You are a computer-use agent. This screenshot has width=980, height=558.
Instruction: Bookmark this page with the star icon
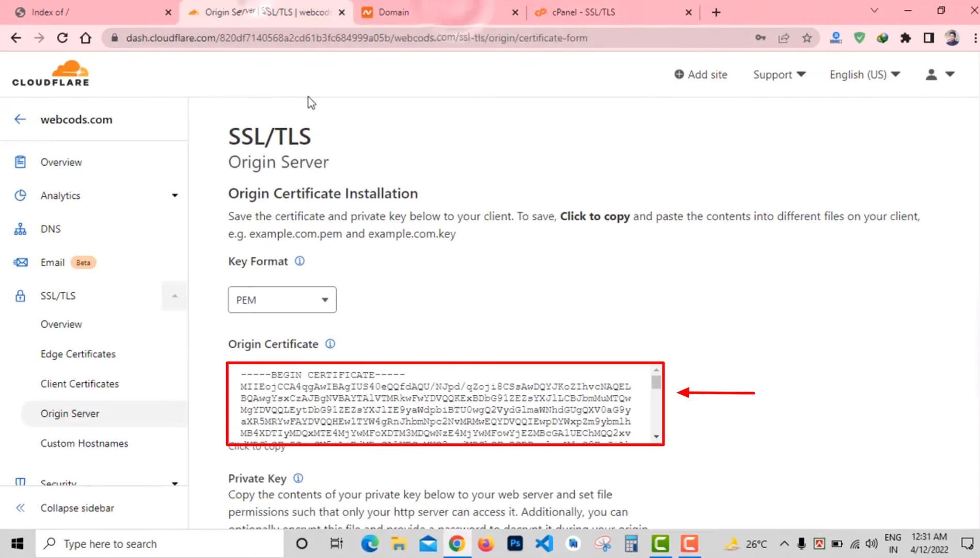click(807, 38)
